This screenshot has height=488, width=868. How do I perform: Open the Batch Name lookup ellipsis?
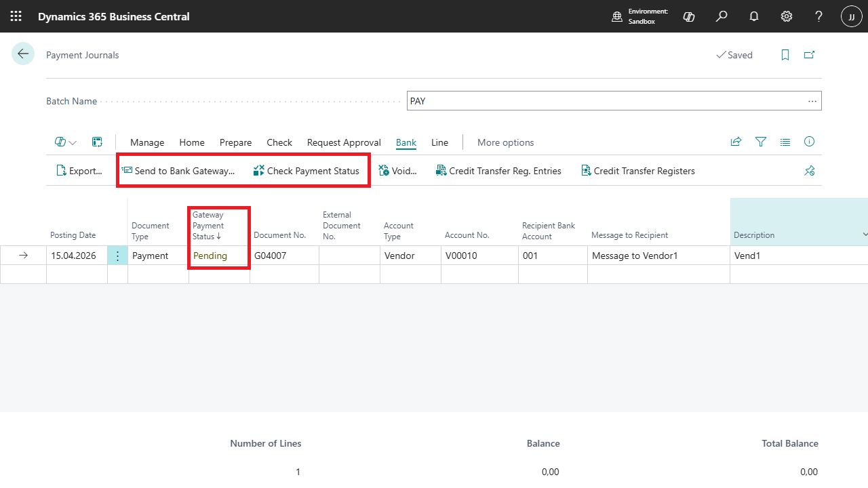[812, 100]
